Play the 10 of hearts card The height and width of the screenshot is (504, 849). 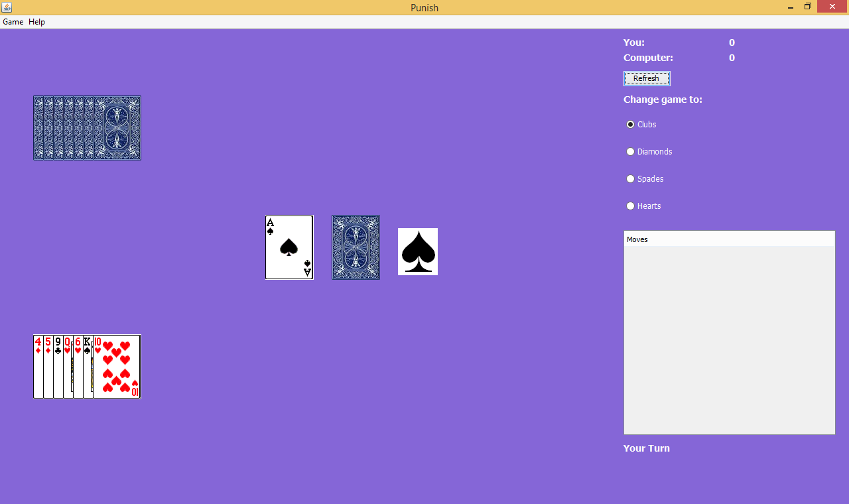click(x=117, y=367)
